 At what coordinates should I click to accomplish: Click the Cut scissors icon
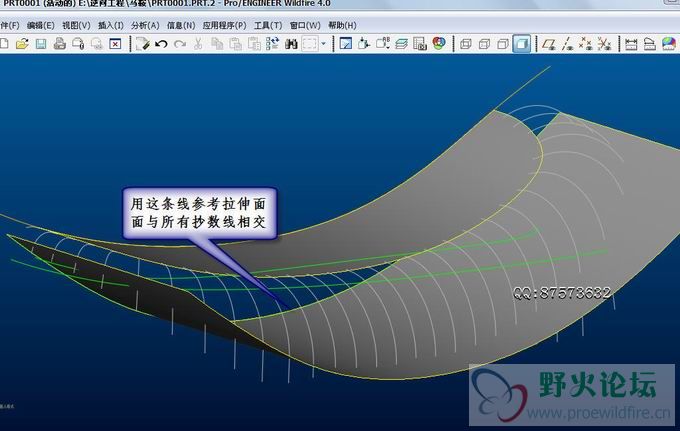[x=198, y=43]
